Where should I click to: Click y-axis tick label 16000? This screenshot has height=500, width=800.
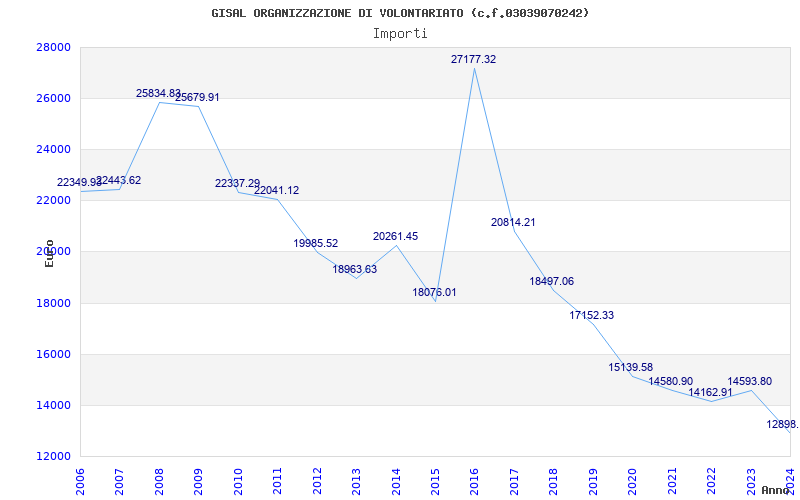click(53, 354)
